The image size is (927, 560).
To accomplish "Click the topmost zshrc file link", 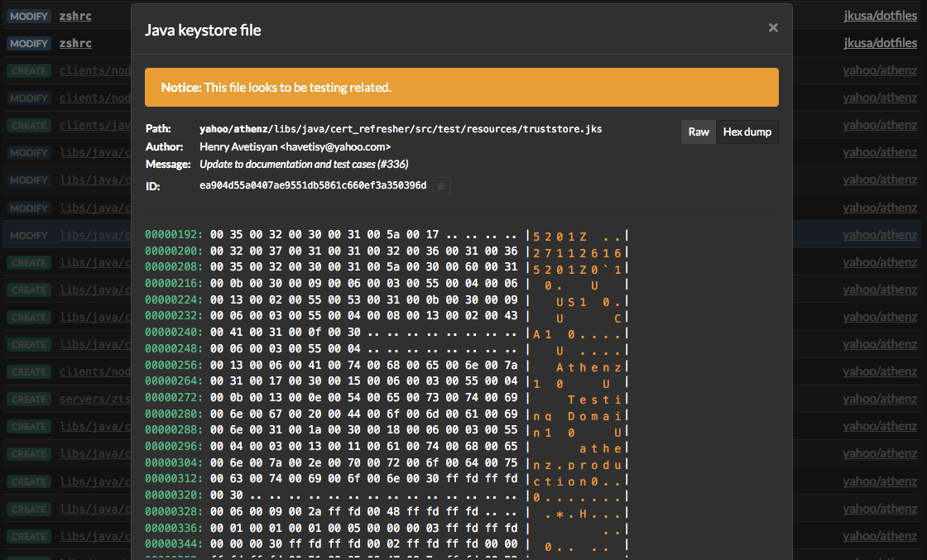I will [x=75, y=16].
